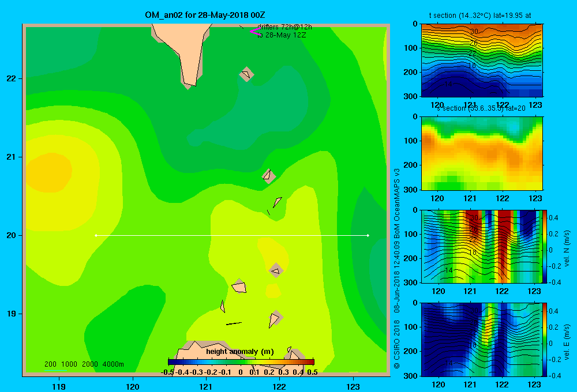Click the orange high-anomaly region near 21N
The image size is (577, 392).
(x=50, y=173)
